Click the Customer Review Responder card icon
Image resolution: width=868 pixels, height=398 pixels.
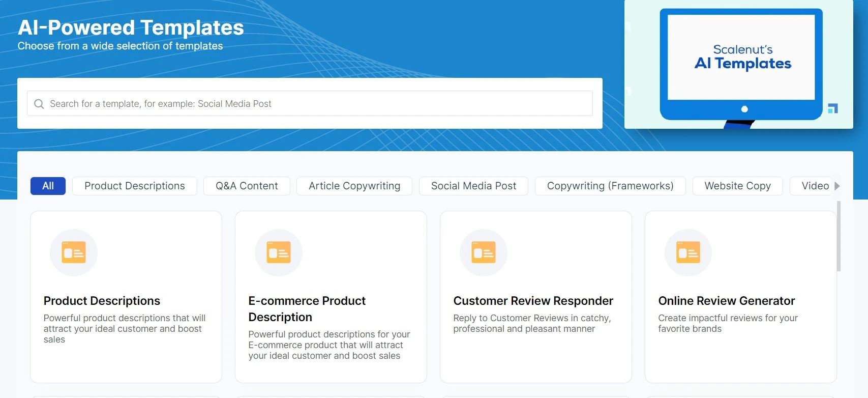pyautogui.click(x=484, y=252)
